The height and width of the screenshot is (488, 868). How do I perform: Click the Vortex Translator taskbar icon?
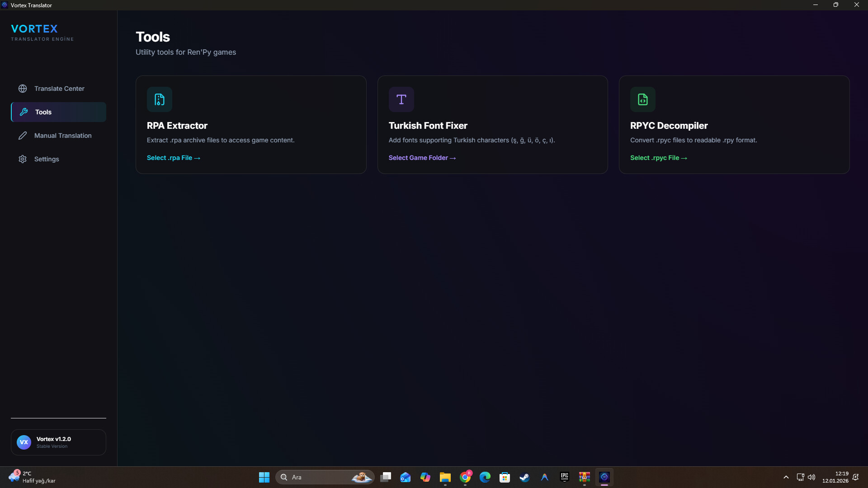coord(604,477)
